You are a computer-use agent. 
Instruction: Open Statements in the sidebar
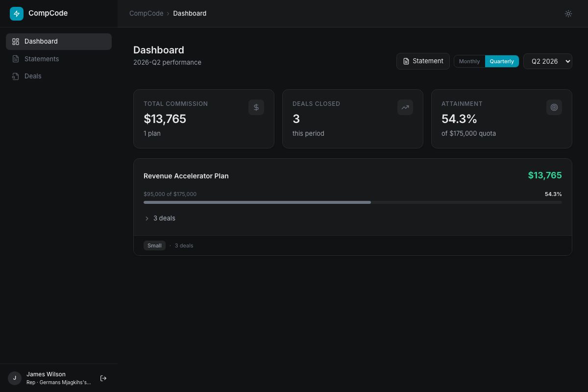coord(59,59)
